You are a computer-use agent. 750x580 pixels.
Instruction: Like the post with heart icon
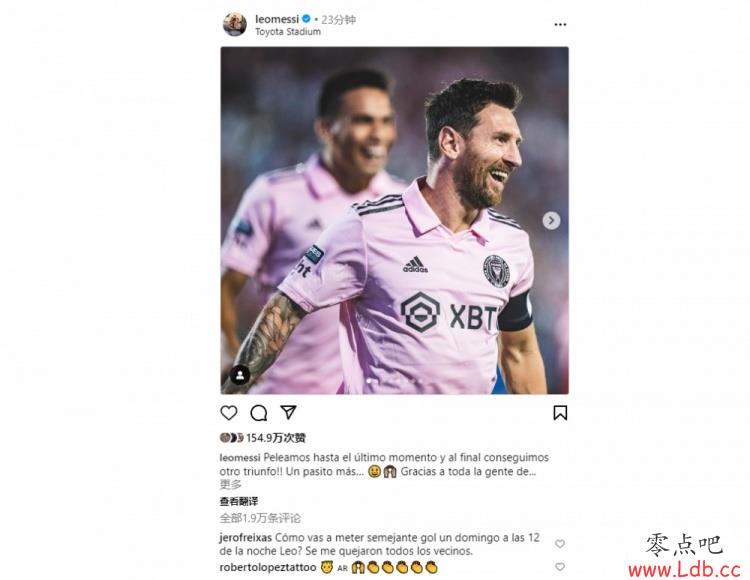[229, 413]
